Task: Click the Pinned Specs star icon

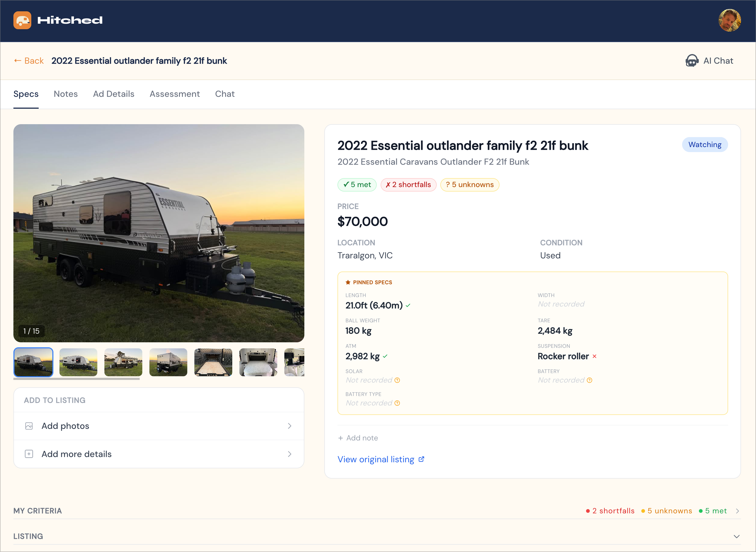Action: pyautogui.click(x=348, y=282)
